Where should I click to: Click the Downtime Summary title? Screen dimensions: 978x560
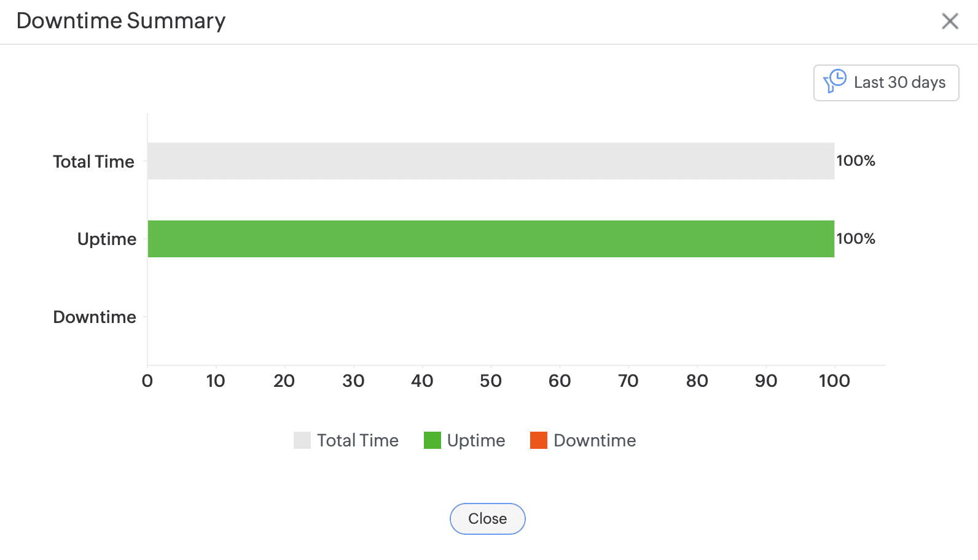click(121, 21)
